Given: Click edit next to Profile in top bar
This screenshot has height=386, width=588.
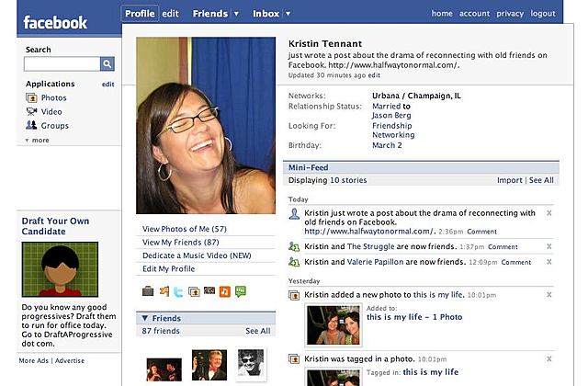Looking at the screenshot, I should (170, 14).
